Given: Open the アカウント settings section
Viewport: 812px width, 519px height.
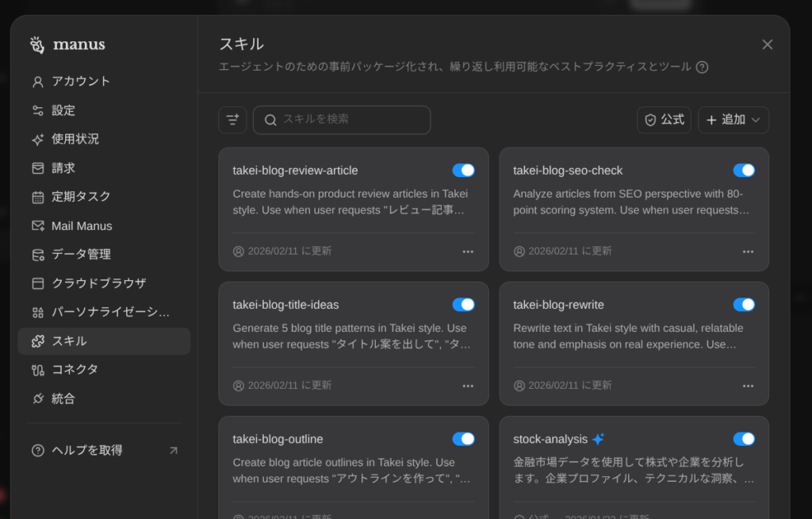Looking at the screenshot, I should (x=81, y=82).
